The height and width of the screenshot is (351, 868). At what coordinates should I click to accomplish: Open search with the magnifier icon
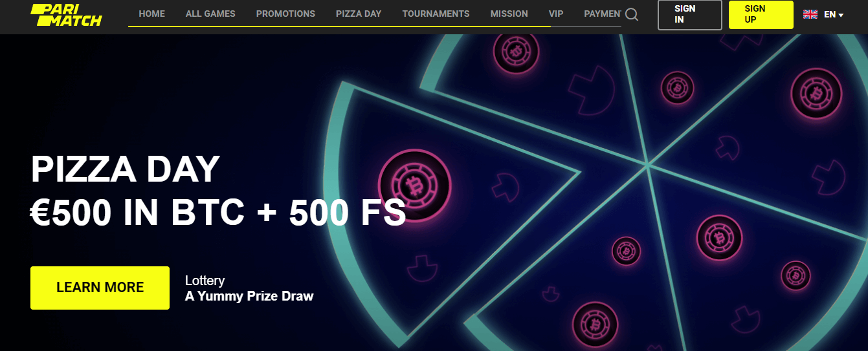pos(632,14)
